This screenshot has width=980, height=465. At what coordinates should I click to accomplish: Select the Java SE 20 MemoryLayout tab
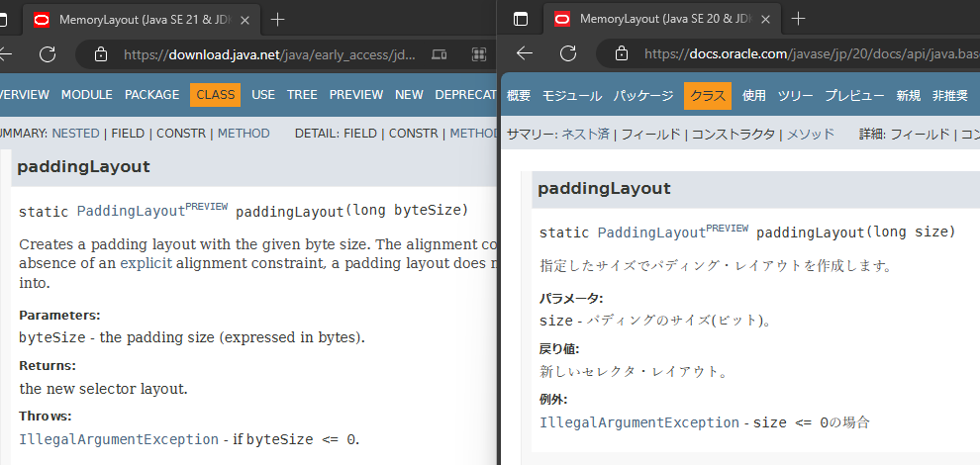click(x=662, y=19)
